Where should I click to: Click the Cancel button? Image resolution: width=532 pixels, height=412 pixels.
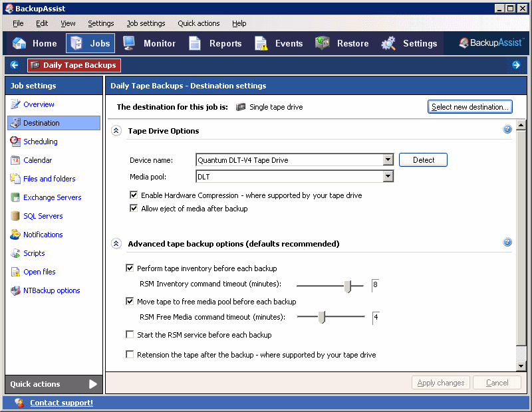[x=497, y=383]
